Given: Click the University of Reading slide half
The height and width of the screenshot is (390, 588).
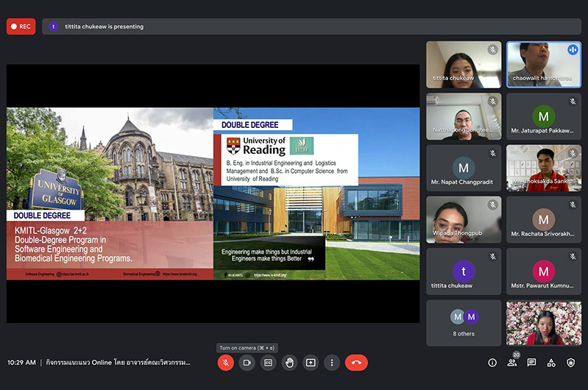Looking at the screenshot, I should click(x=316, y=194).
